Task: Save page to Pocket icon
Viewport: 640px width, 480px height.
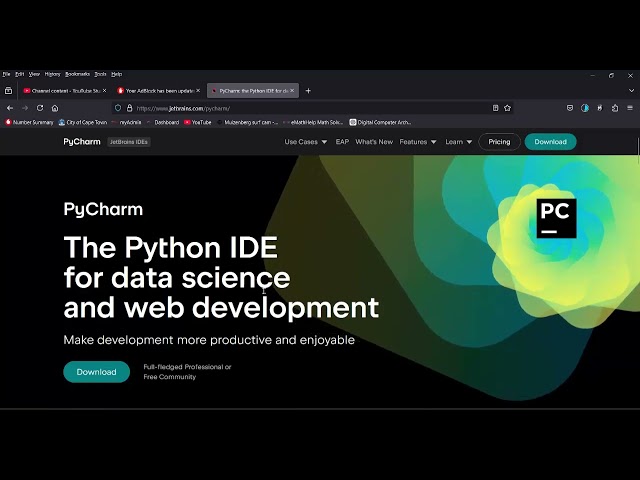Action: tap(570, 108)
